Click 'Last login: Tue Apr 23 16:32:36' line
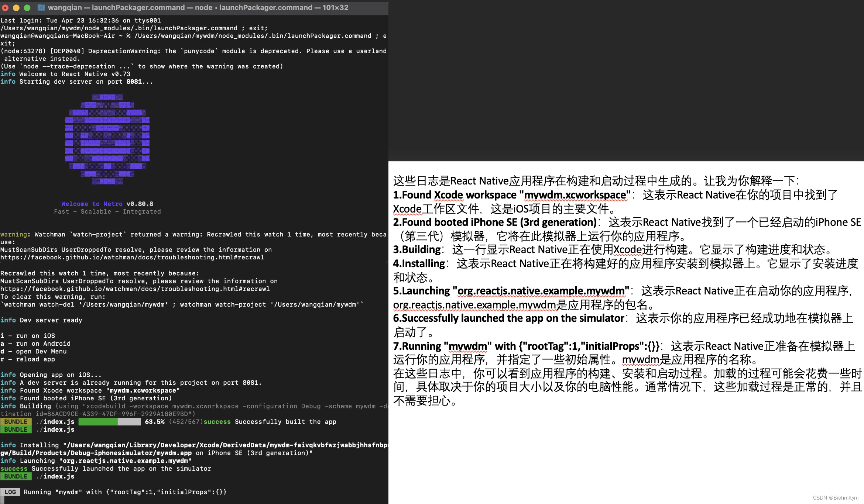Image resolution: width=864 pixels, height=504 pixels. click(80, 21)
